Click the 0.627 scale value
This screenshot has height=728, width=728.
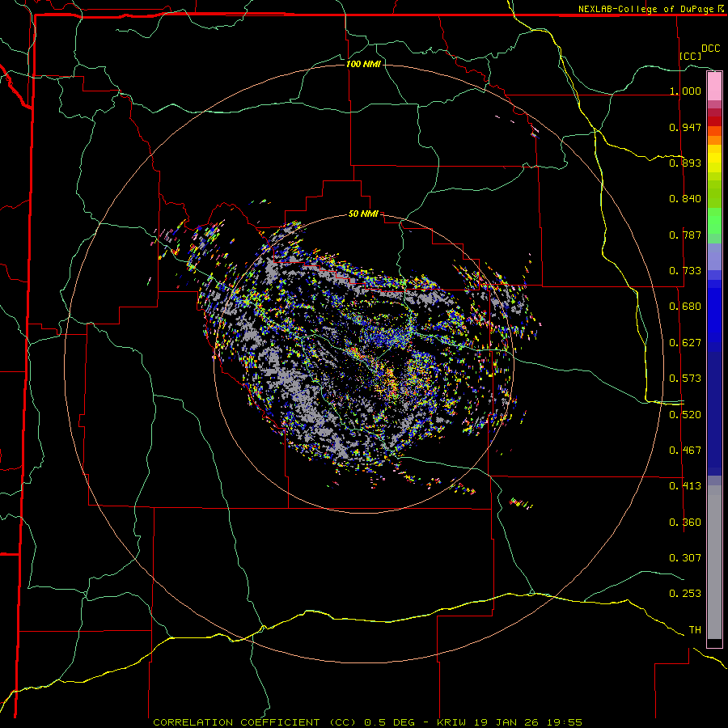pyautogui.click(x=685, y=343)
